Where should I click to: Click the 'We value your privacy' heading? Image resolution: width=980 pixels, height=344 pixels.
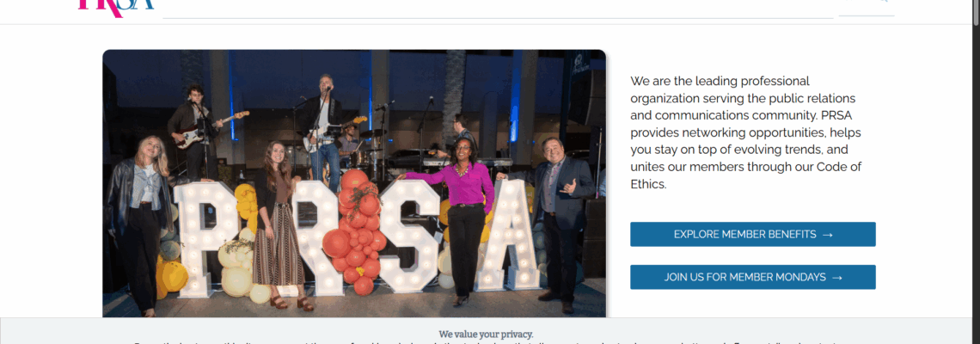(x=486, y=334)
